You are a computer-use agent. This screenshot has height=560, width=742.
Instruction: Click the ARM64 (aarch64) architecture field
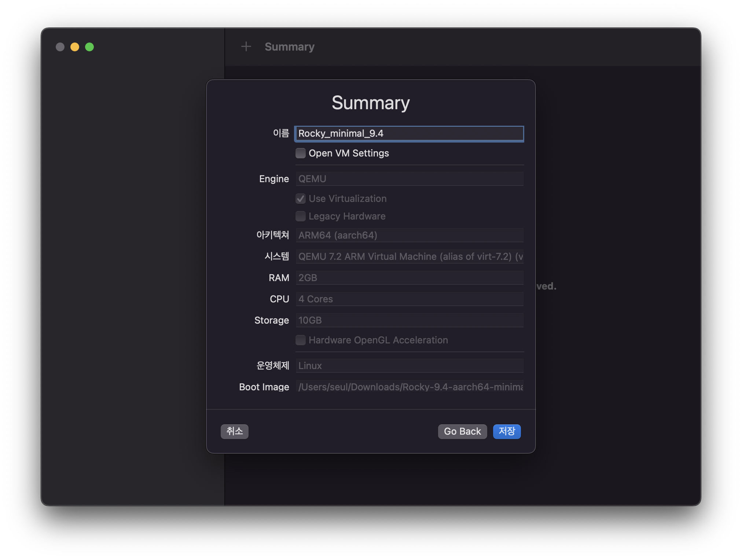[409, 235]
